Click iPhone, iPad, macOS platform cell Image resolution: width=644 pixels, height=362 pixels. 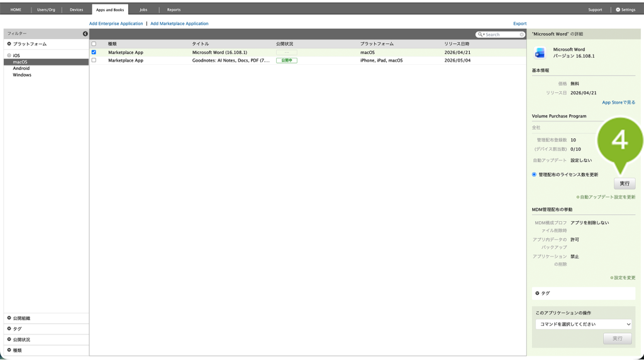click(x=382, y=60)
